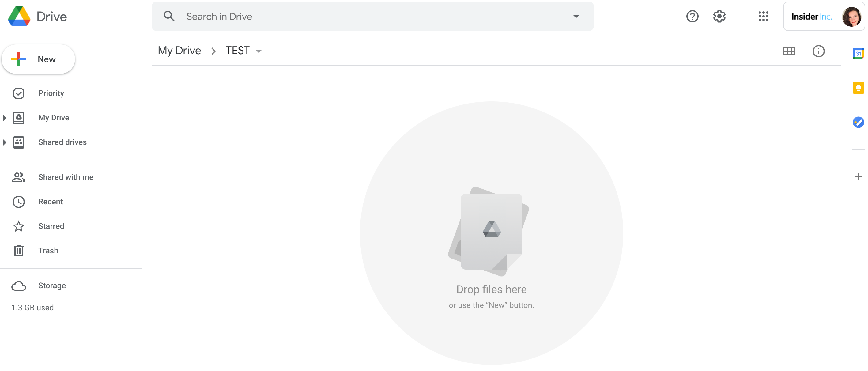Click the Settings gear icon
Image resolution: width=868 pixels, height=371 pixels.
(719, 16)
